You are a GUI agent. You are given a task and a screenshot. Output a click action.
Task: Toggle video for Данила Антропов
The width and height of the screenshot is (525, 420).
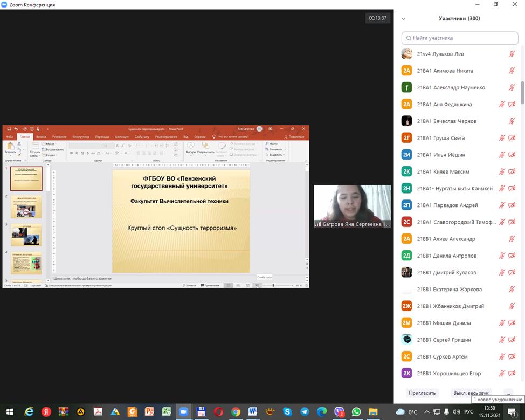pos(512,256)
